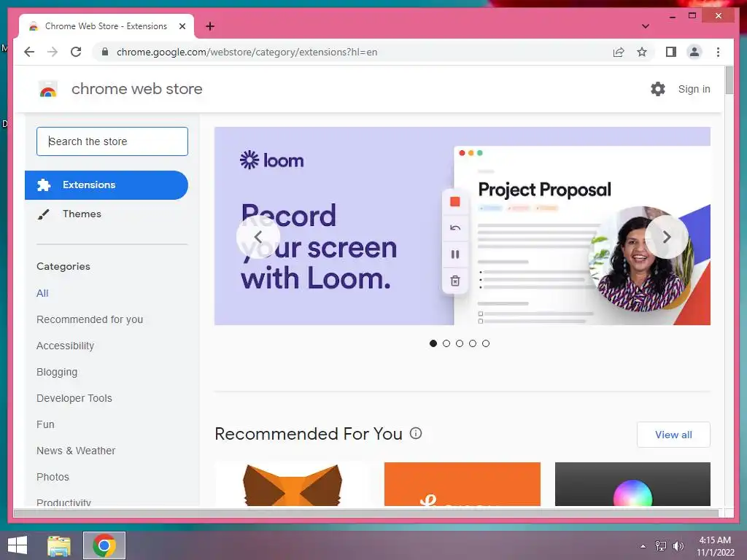Viewport: 747px width, 560px height.
Task: Close the Chrome Web Store tab
Action: click(x=182, y=26)
